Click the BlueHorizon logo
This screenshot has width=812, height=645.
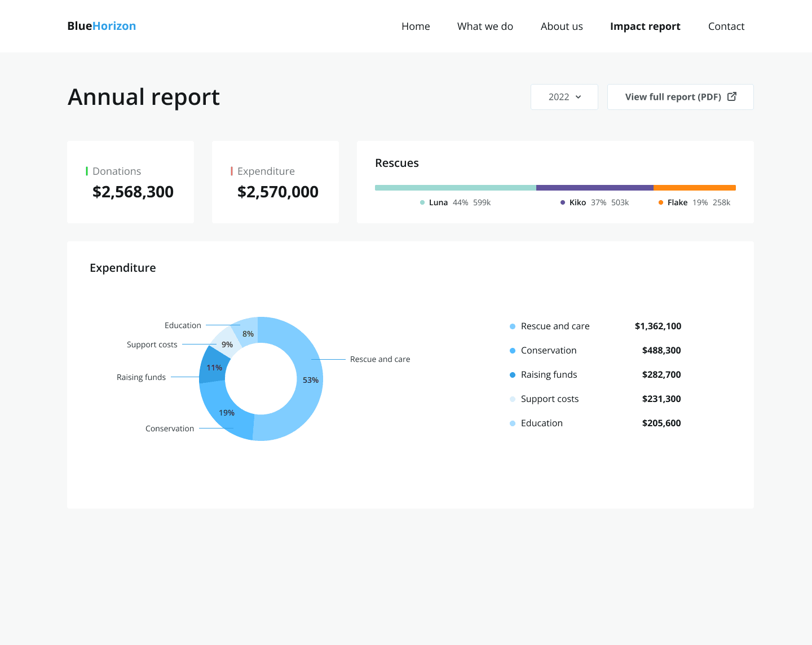click(x=101, y=26)
